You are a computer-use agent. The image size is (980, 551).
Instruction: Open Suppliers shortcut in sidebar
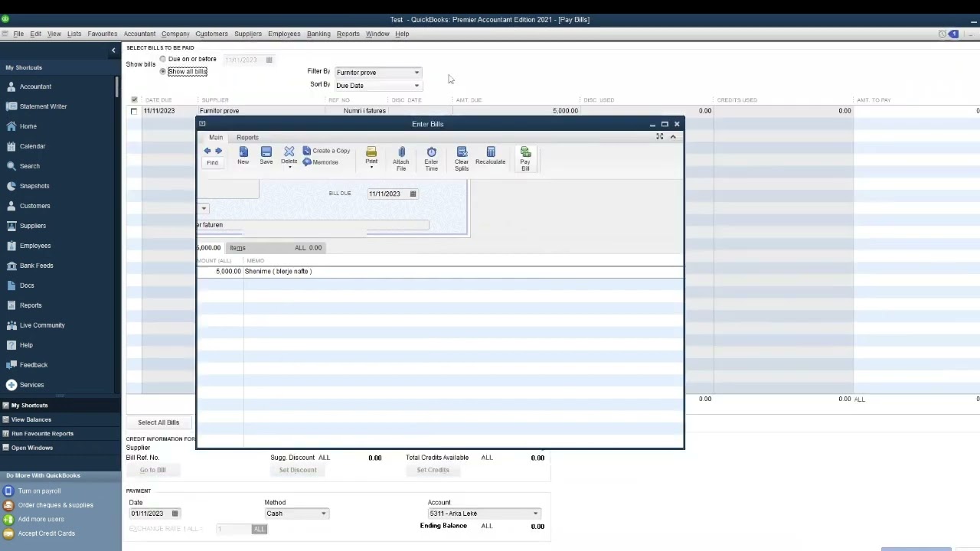click(x=32, y=226)
